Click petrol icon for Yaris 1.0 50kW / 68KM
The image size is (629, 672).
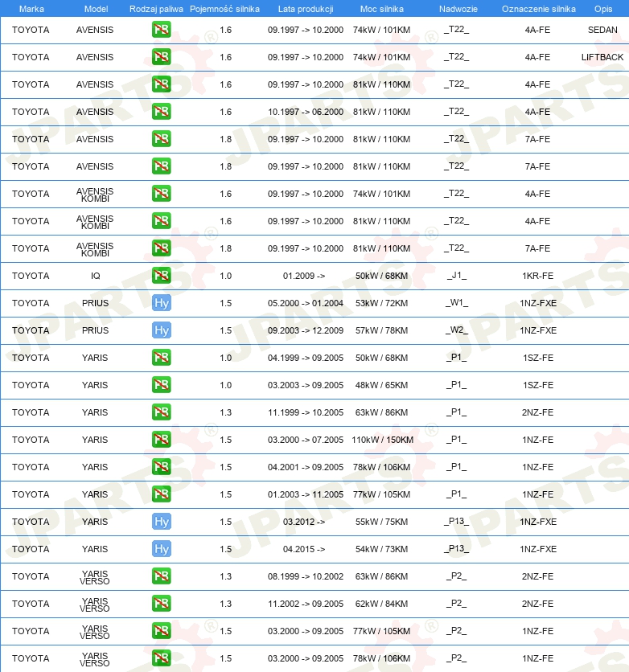point(161,358)
